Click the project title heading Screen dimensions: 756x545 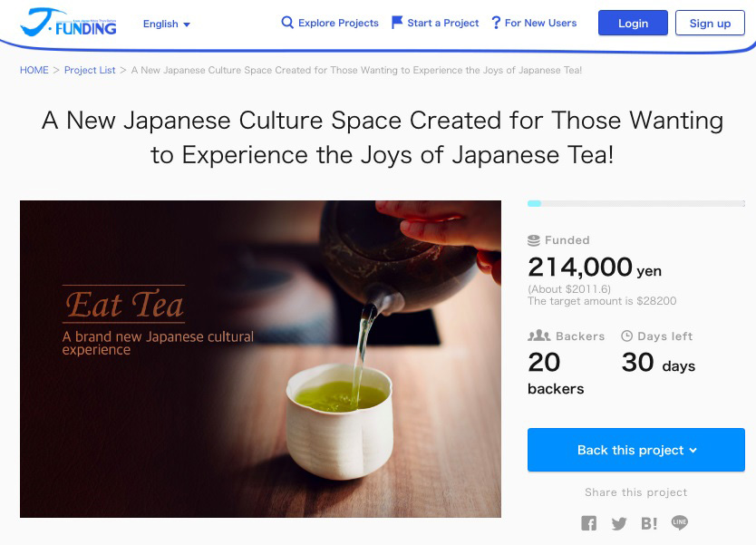(382, 137)
